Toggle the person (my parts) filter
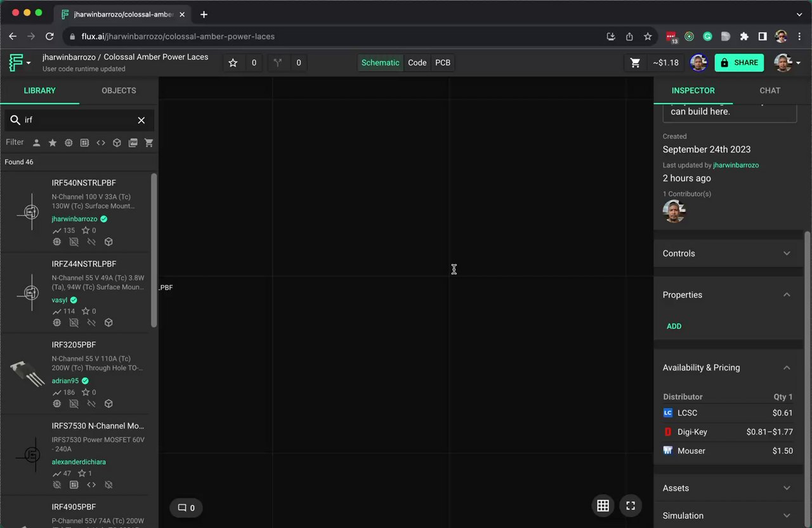The image size is (812, 528). coord(37,143)
